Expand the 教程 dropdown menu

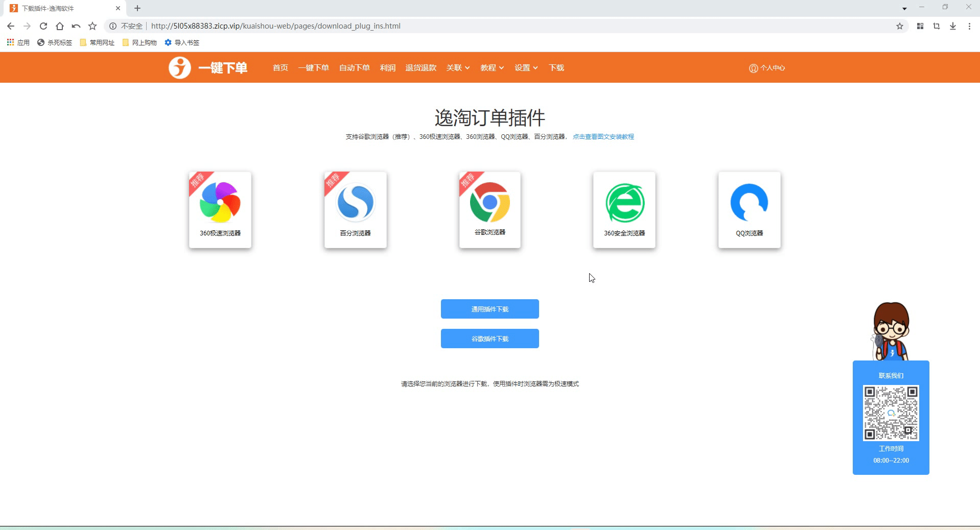tap(492, 67)
